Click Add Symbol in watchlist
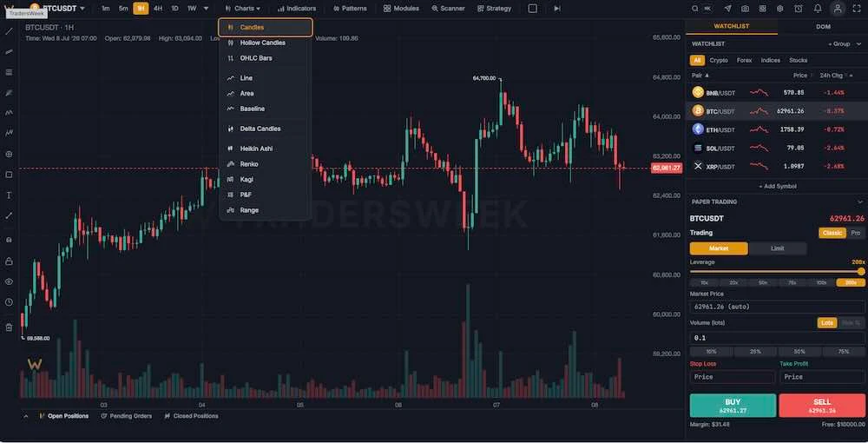 tap(777, 187)
